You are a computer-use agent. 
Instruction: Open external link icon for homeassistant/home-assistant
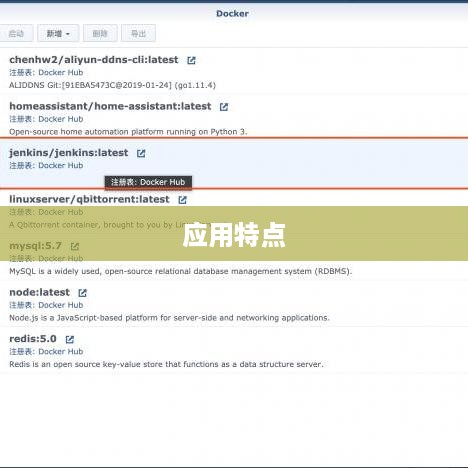click(224, 107)
